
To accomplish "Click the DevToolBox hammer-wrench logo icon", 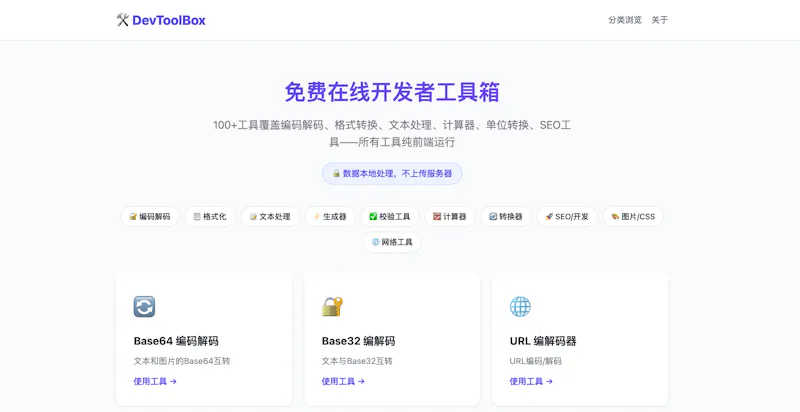I will pyautogui.click(x=122, y=20).
